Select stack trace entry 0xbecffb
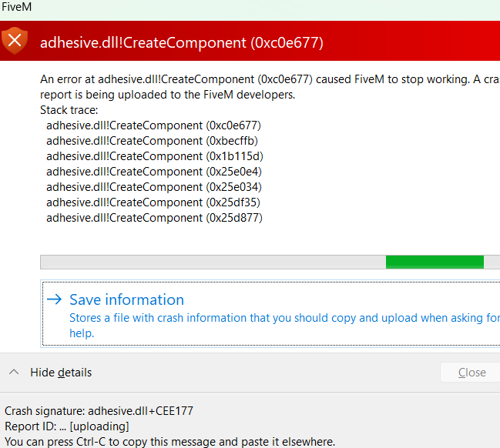 [x=152, y=141]
